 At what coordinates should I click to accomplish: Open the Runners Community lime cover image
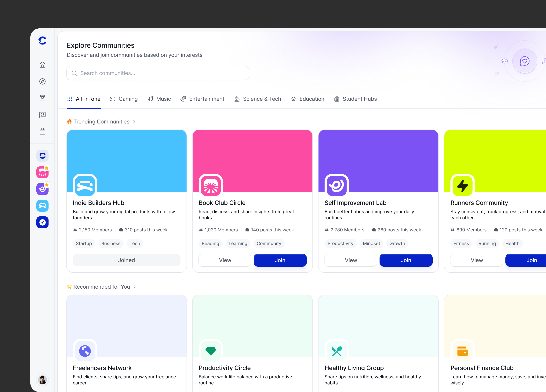point(495,161)
